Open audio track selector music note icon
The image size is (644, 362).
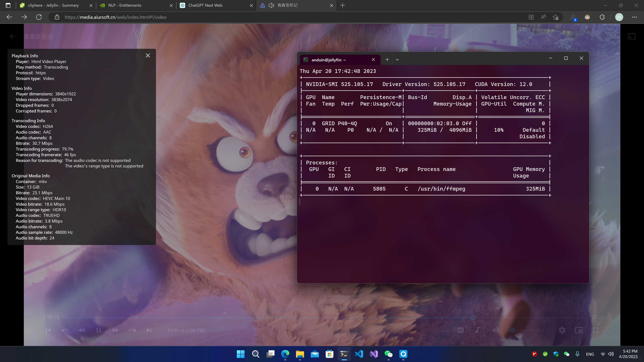[x=477, y=330]
